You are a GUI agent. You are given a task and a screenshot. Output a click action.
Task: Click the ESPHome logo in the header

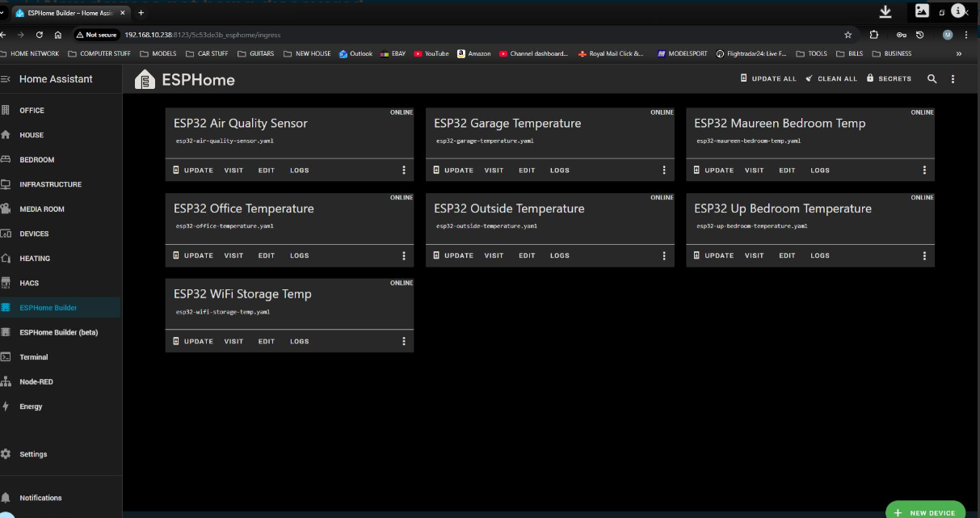[145, 79]
